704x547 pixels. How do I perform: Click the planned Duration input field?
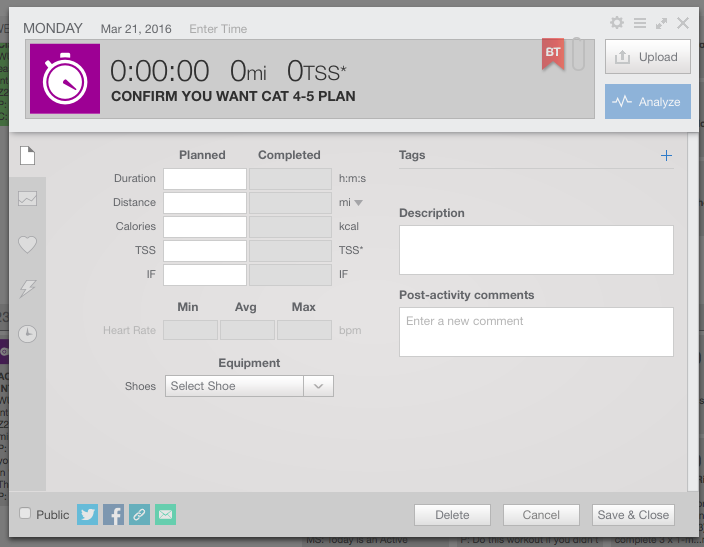(x=205, y=179)
